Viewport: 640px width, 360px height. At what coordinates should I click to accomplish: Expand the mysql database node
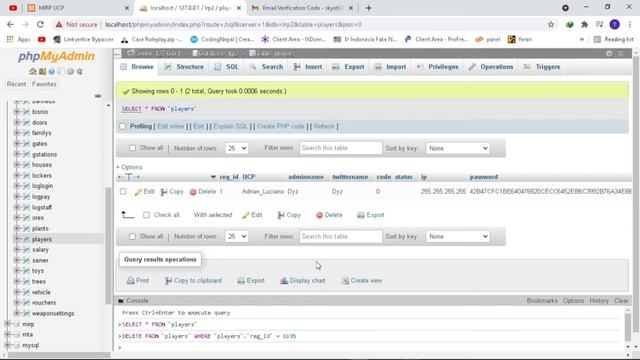point(7,345)
